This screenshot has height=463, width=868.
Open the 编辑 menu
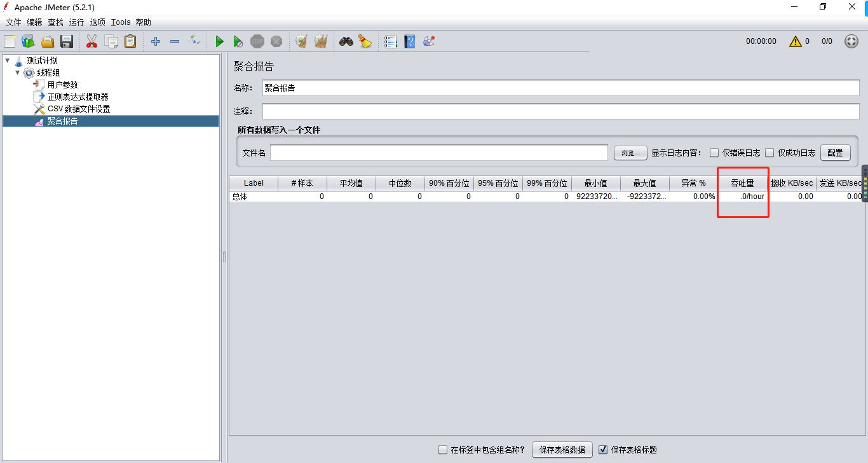34,22
